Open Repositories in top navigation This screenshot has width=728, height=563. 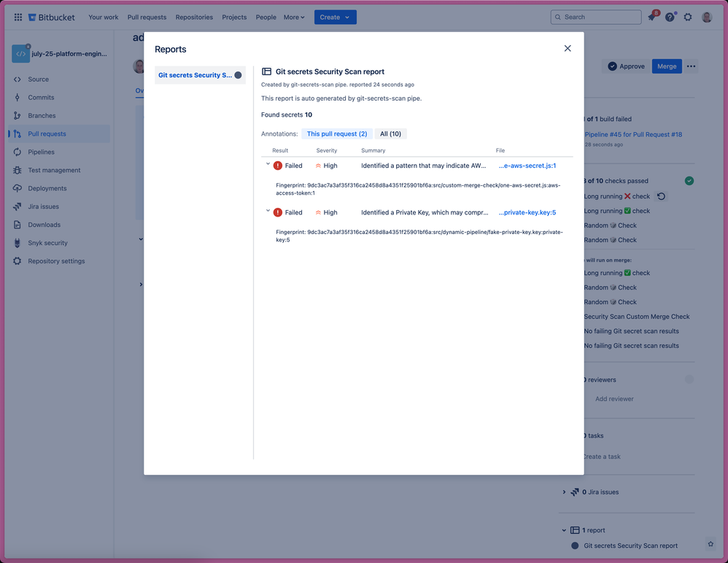click(x=194, y=18)
